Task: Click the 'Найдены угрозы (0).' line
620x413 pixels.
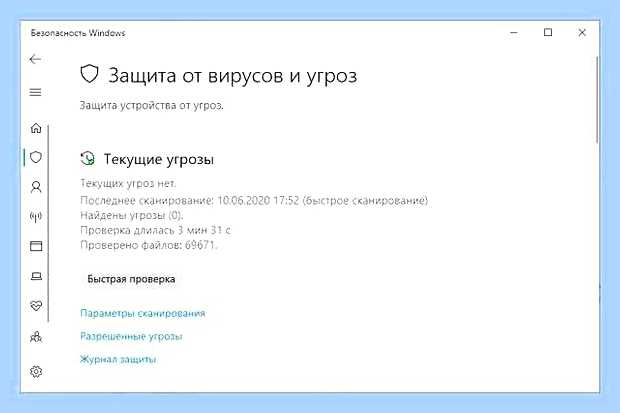Action: pyautogui.click(x=132, y=215)
